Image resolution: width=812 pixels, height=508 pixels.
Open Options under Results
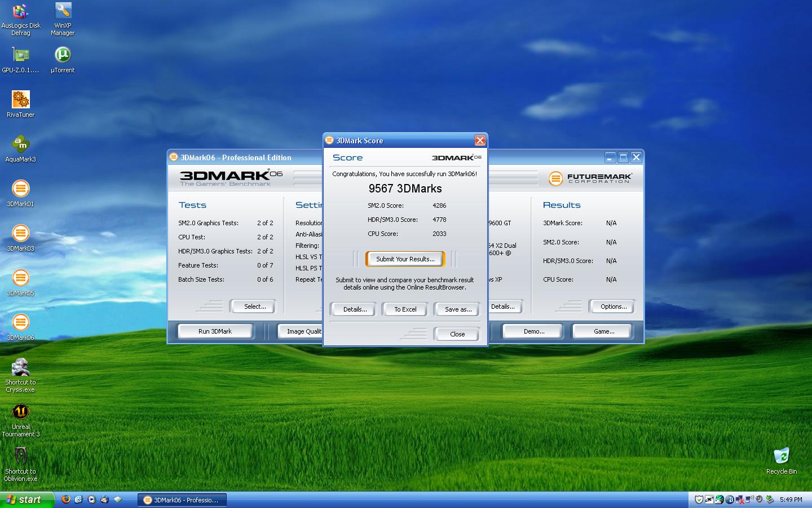tap(614, 306)
